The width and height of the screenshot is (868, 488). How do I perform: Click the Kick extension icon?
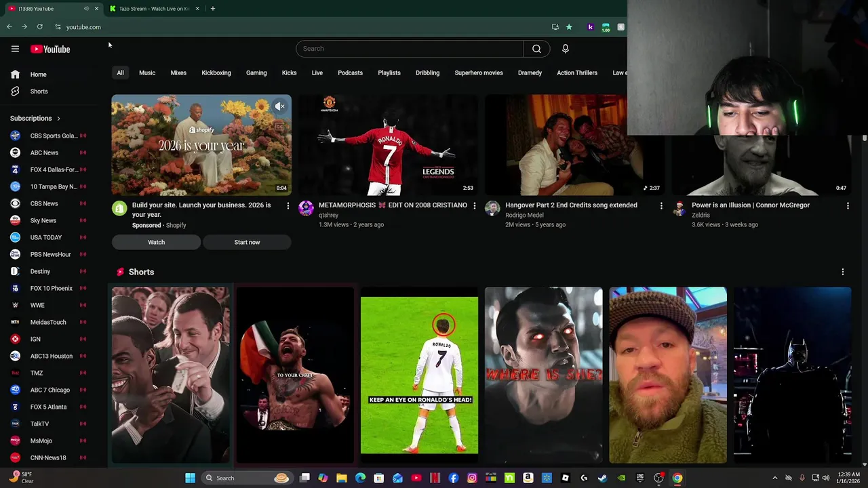pyautogui.click(x=590, y=27)
